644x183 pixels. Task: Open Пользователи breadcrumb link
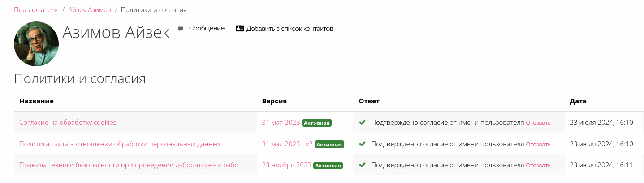click(36, 9)
